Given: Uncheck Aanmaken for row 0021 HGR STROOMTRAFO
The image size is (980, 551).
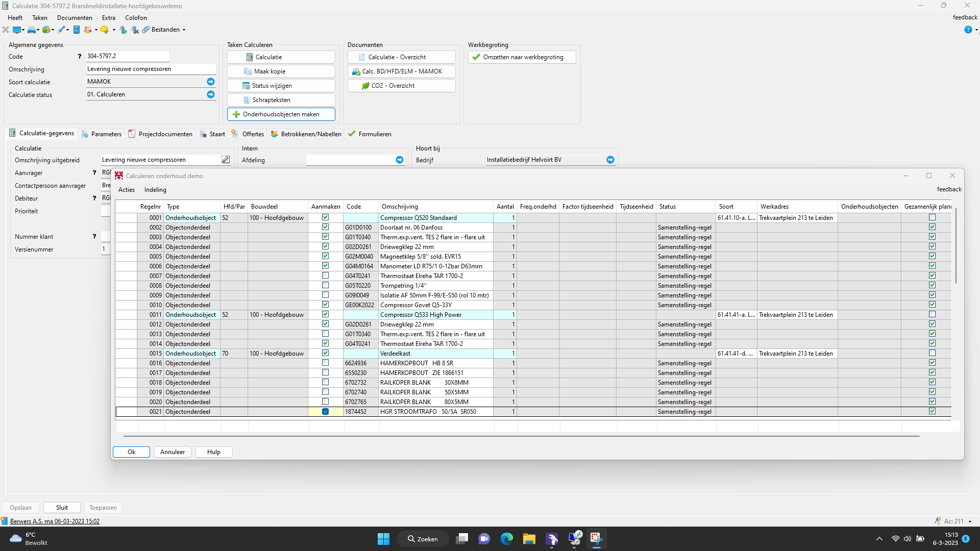Looking at the screenshot, I should pyautogui.click(x=325, y=412).
